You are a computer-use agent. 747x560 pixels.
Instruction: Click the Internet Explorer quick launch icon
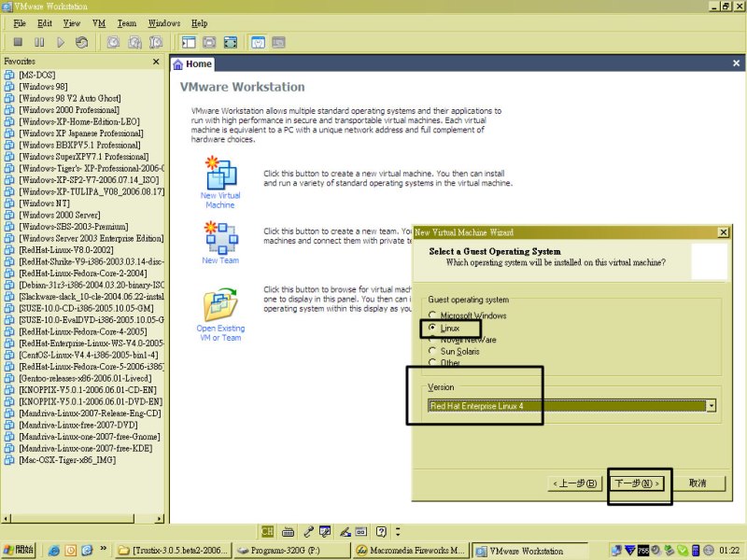pos(54,551)
